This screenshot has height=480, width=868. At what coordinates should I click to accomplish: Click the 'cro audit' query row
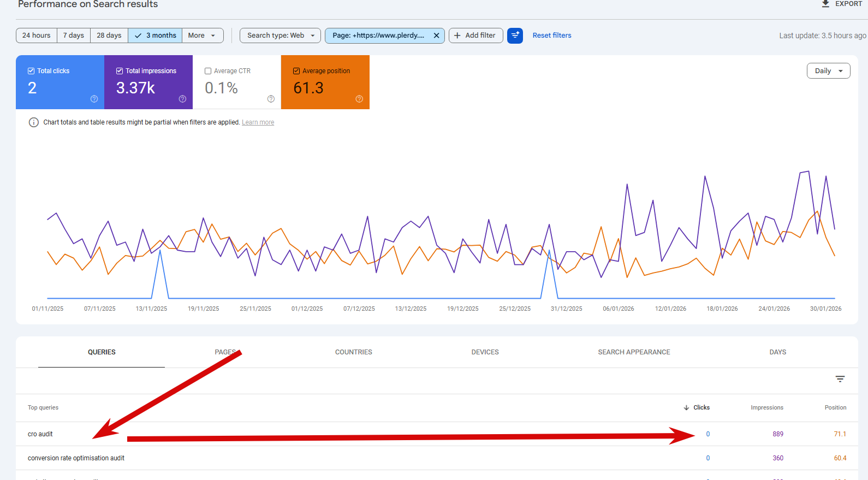[x=437, y=434]
